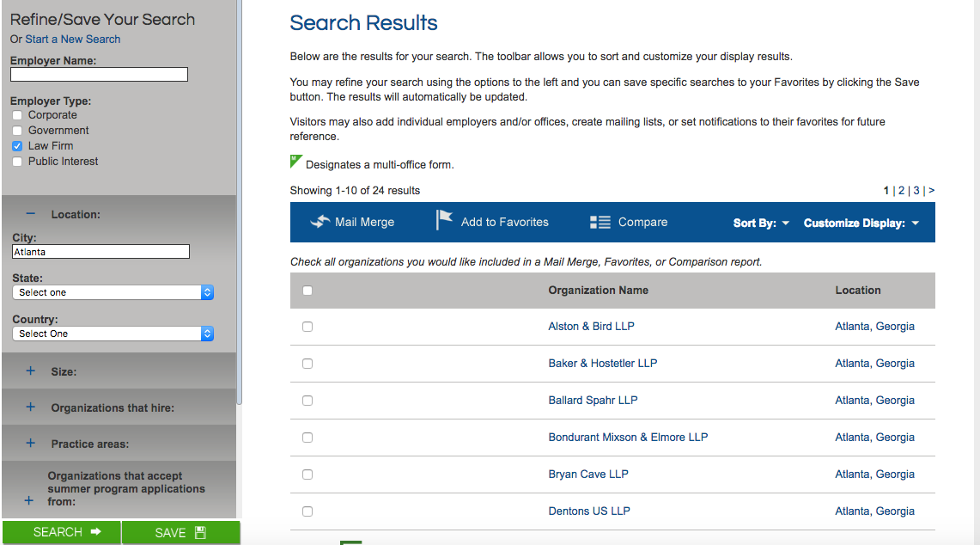Click Start a New Search link
This screenshot has height=545, width=980.
click(72, 39)
